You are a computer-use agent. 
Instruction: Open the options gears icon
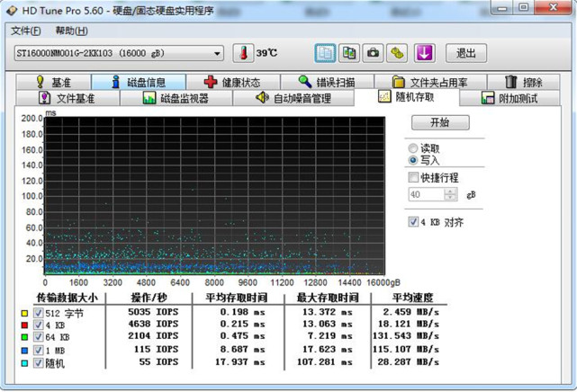pyautogui.click(x=398, y=53)
